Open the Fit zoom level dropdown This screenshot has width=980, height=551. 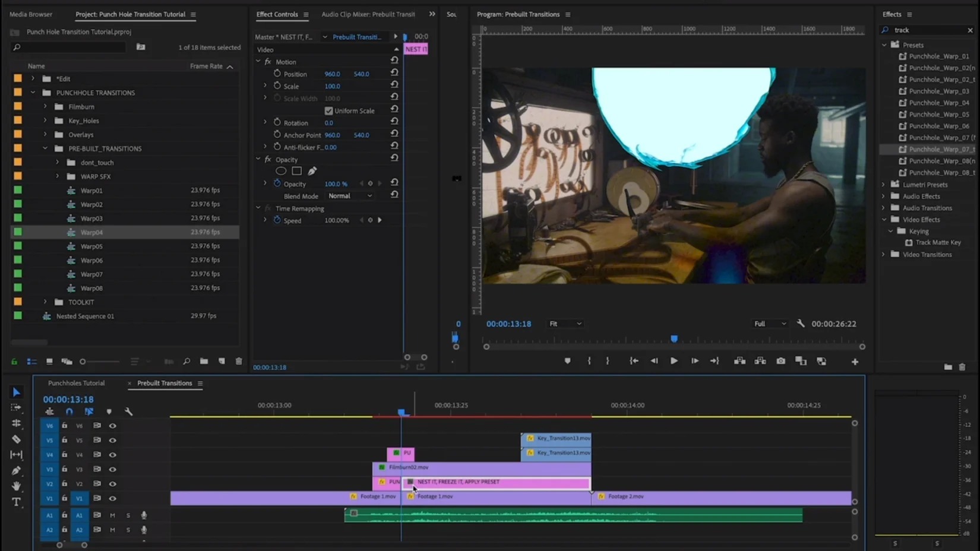565,324
